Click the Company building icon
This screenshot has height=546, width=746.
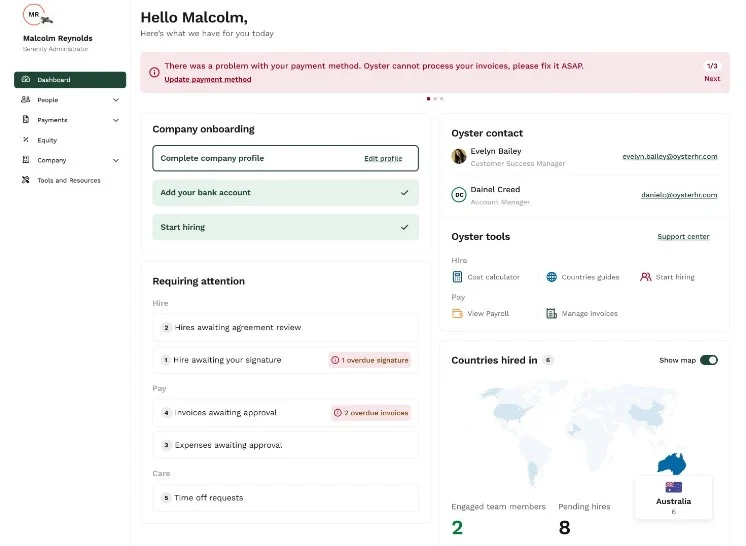coord(26,160)
